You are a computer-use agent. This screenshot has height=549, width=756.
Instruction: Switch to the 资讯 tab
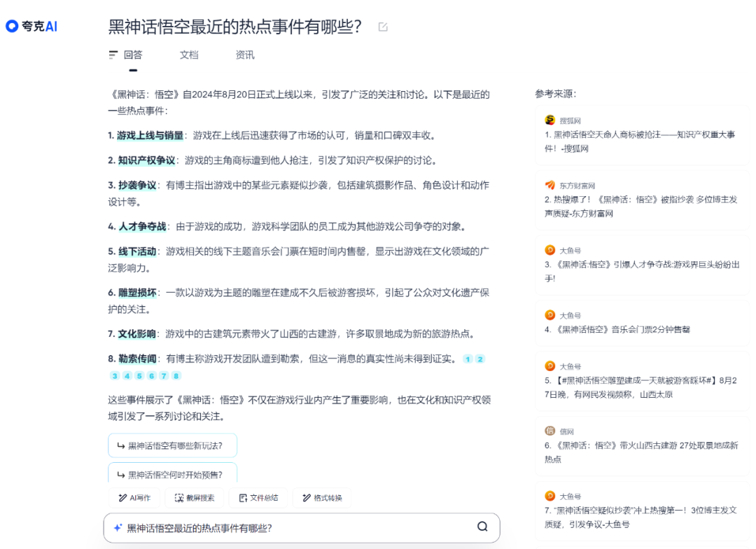pyautogui.click(x=245, y=55)
